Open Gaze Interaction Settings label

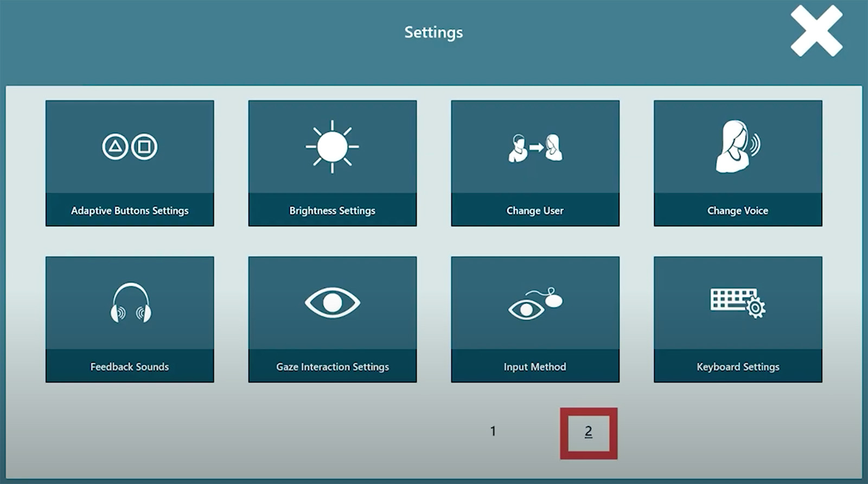pyautogui.click(x=332, y=367)
